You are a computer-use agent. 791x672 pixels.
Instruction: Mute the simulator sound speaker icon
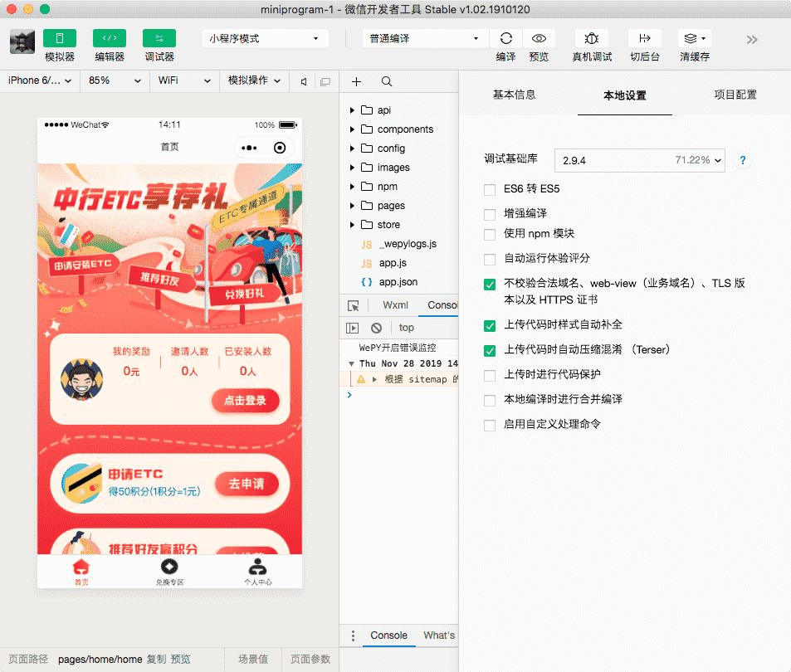(304, 81)
